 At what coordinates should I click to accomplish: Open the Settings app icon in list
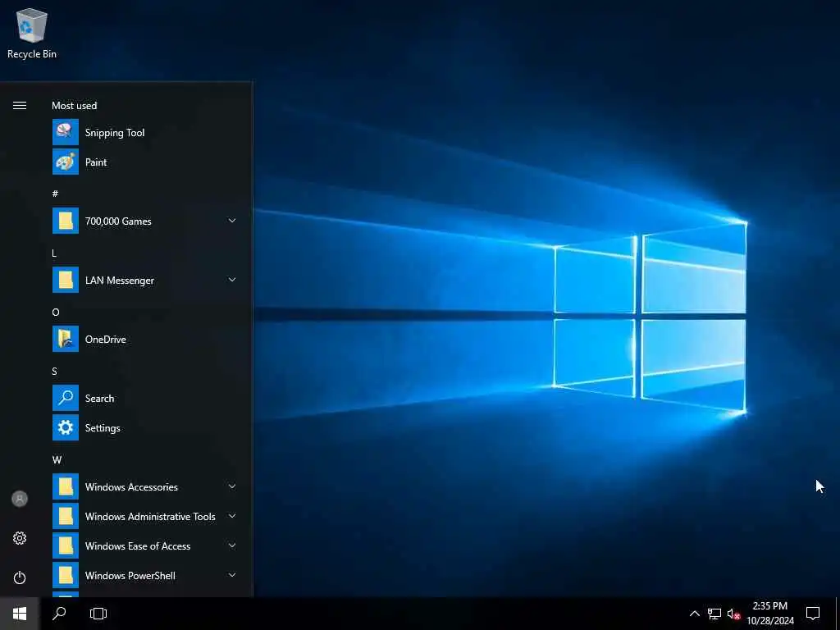click(x=66, y=427)
